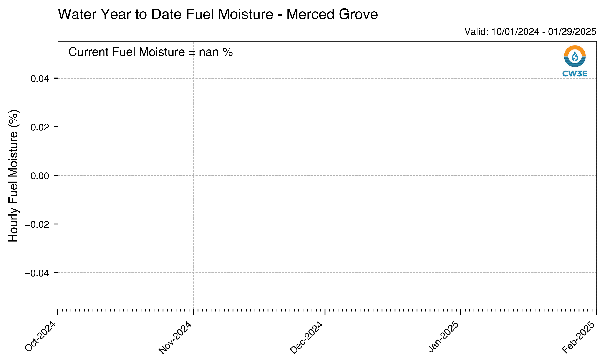Click the Dec-2024 x-axis label
The image size is (605, 364).
pyautogui.click(x=306, y=337)
